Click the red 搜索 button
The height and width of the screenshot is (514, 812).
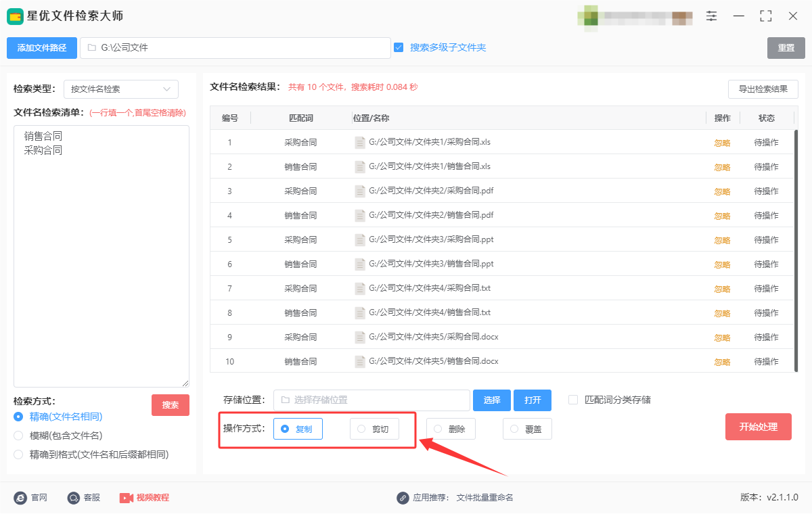[x=171, y=405]
